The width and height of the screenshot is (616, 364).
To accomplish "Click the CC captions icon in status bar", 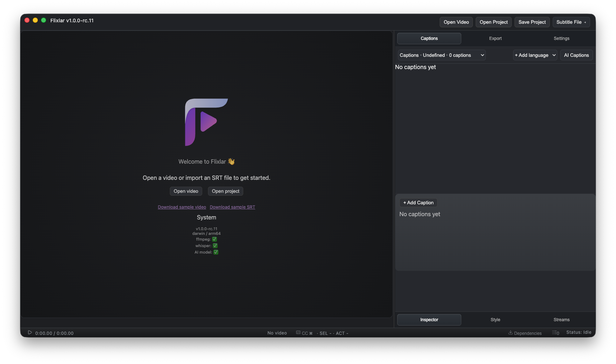I will (x=298, y=333).
